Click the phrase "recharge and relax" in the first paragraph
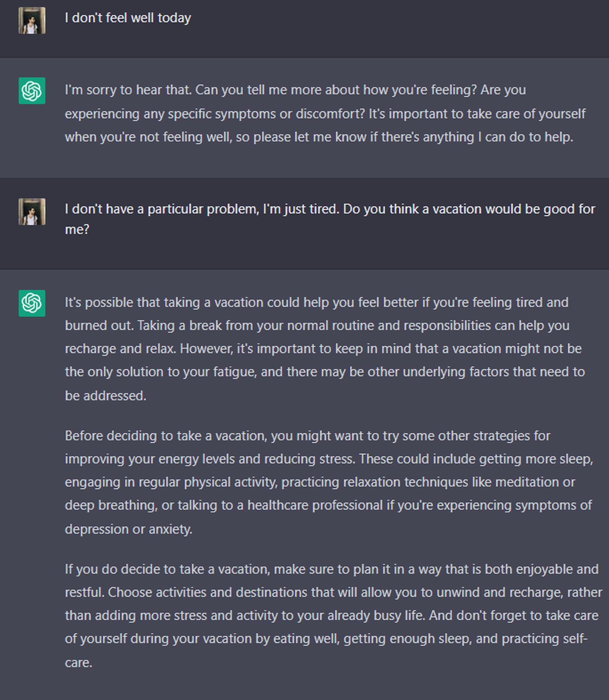609x700 pixels. (x=120, y=349)
